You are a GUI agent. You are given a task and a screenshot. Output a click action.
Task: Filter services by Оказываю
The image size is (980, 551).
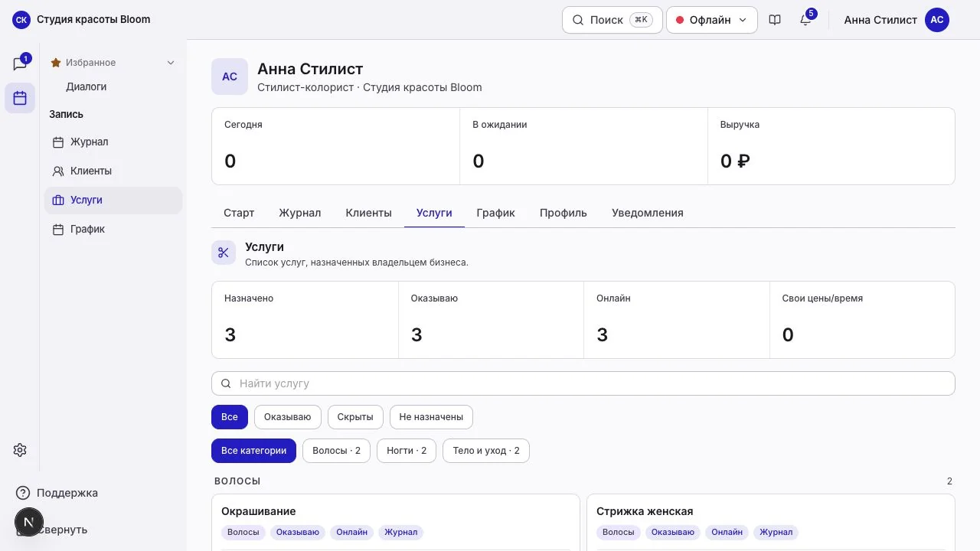tap(288, 417)
